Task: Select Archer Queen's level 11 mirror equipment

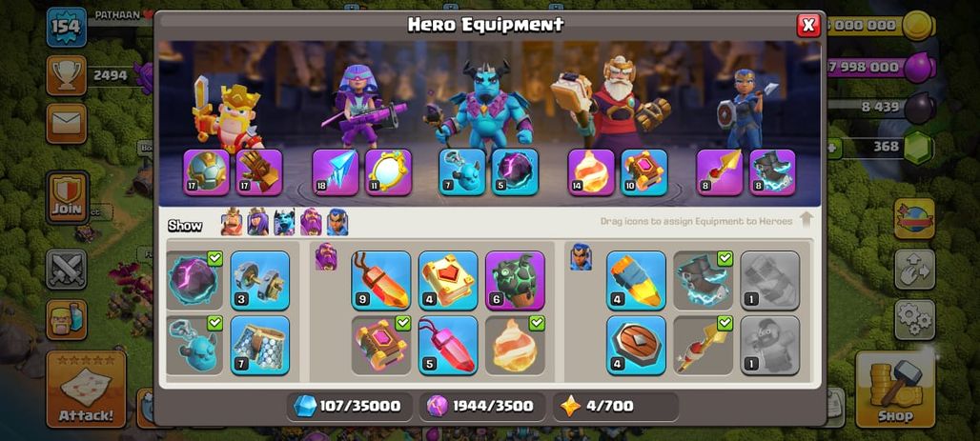Action: 388,172
